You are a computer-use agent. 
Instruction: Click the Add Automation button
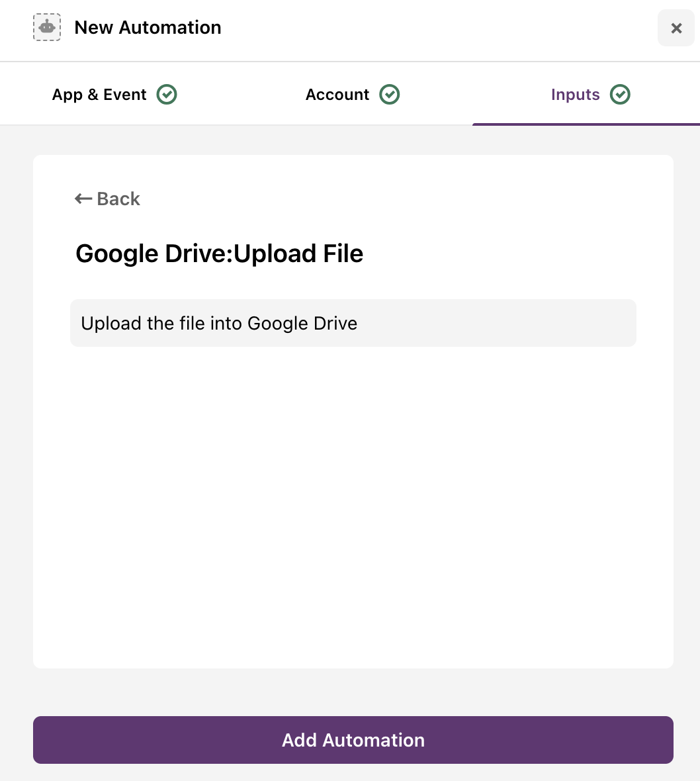coord(353,740)
